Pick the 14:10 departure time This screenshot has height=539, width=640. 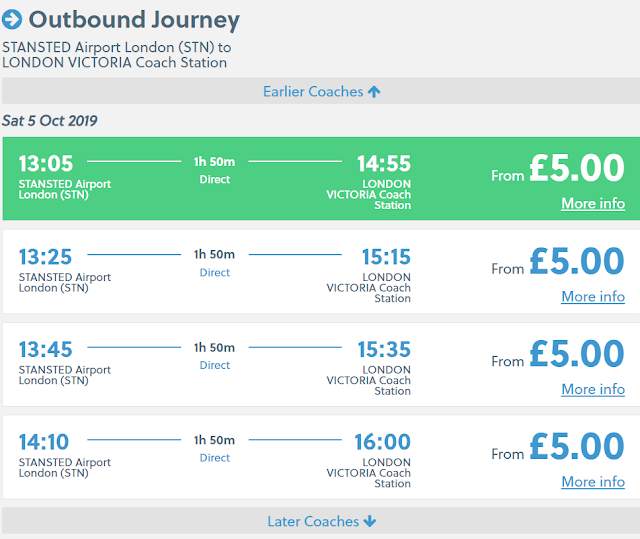click(x=45, y=443)
